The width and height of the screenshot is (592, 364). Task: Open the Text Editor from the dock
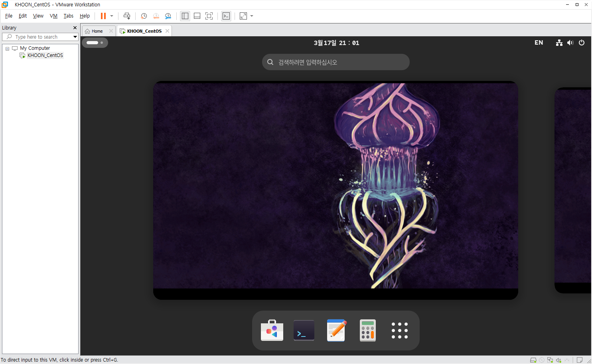(x=336, y=331)
